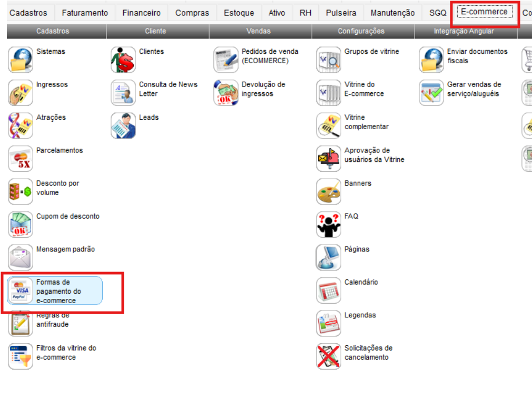This screenshot has width=532, height=397.
Task: Click the Devolução de ingressos icon
Action: click(x=226, y=93)
